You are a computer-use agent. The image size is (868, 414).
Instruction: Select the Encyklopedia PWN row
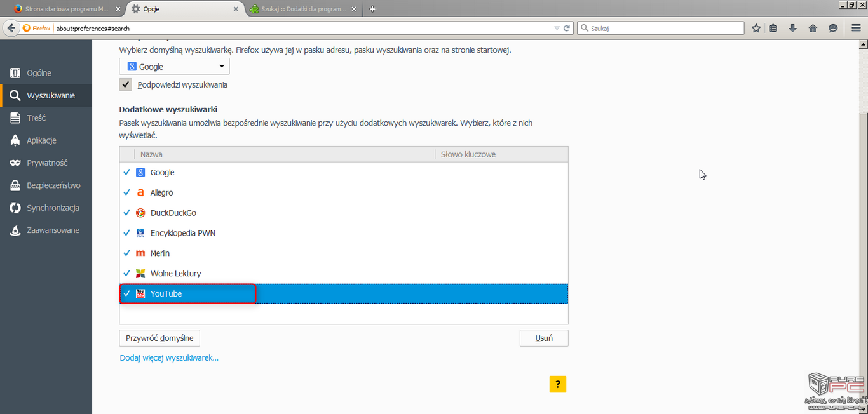click(x=344, y=233)
